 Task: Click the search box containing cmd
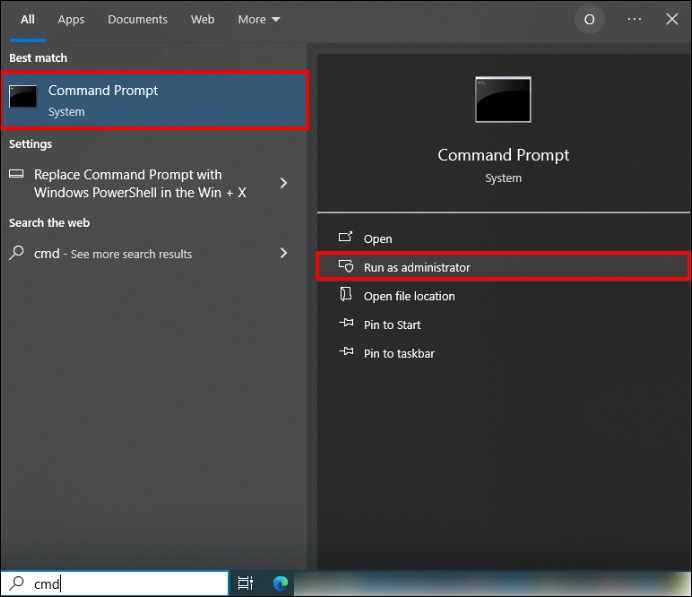(x=115, y=583)
